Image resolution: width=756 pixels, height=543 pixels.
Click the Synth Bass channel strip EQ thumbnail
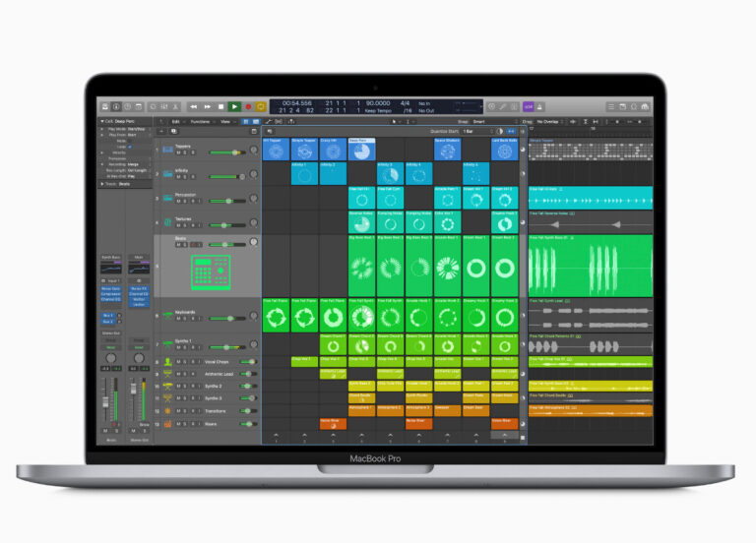pyautogui.click(x=111, y=268)
